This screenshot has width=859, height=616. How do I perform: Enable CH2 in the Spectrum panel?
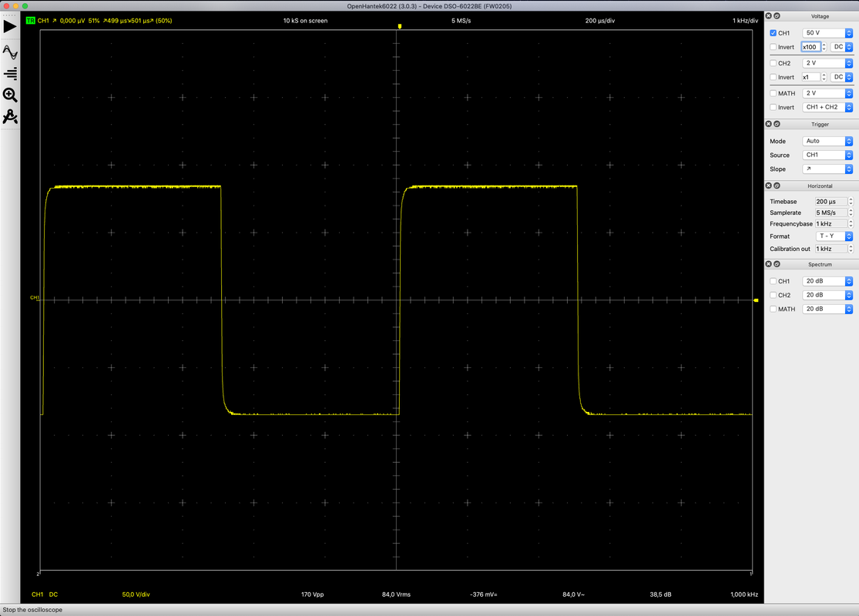pyautogui.click(x=773, y=295)
